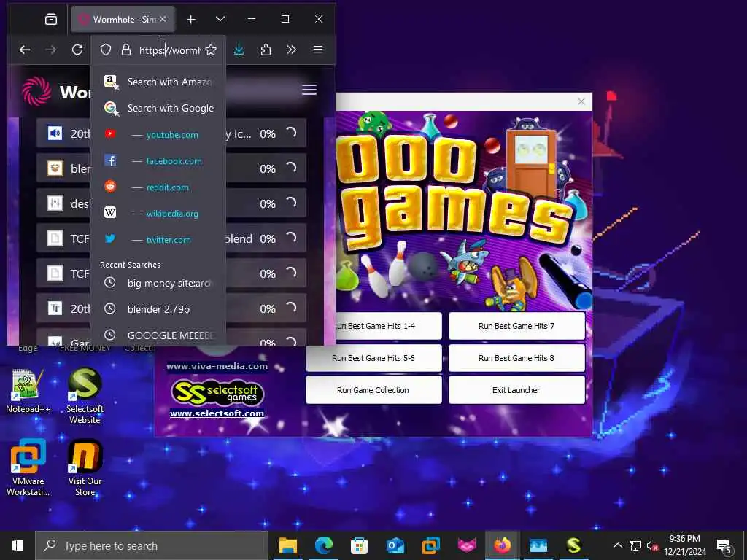Screen dimensions: 747x560
Task: Expand the list all tabs chevron
Action: [220, 19]
